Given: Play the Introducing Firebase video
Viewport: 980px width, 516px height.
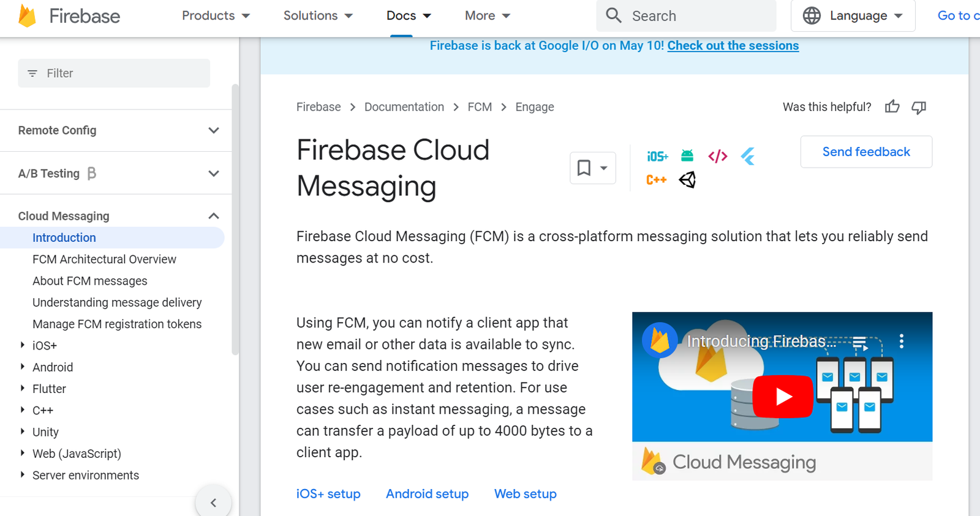Looking at the screenshot, I should (782, 397).
